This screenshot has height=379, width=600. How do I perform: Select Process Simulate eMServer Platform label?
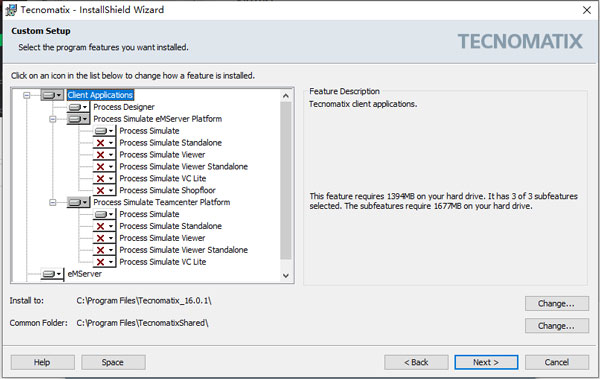point(158,119)
